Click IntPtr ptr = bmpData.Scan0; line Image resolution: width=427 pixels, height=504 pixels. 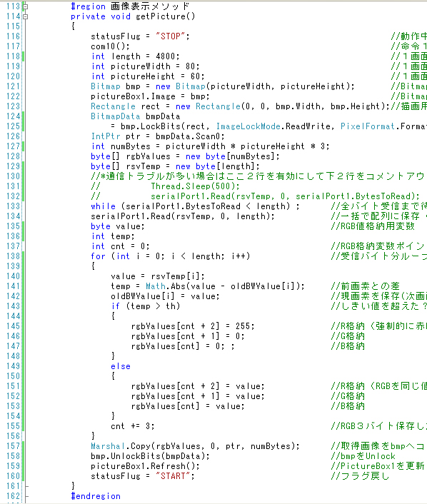(x=158, y=136)
